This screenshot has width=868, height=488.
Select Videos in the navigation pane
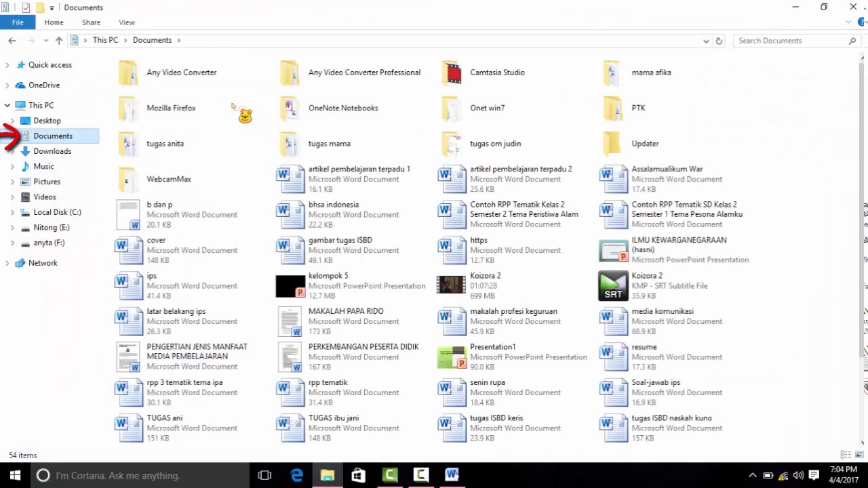(45, 197)
